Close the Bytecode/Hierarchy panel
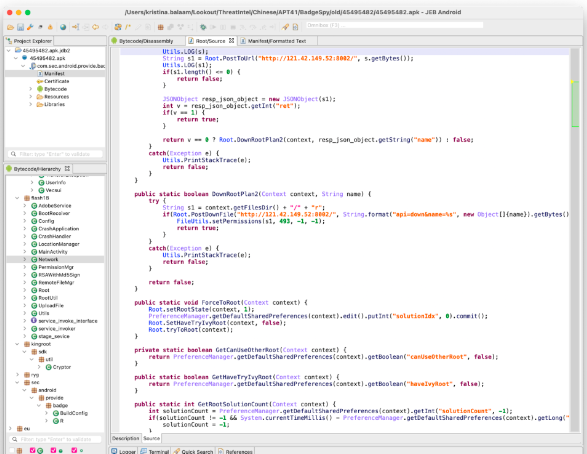587x454 pixels. pos(67,168)
